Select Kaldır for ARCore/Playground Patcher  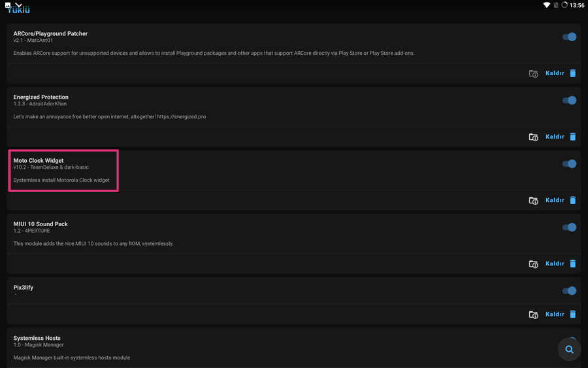pyautogui.click(x=555, y=73)
